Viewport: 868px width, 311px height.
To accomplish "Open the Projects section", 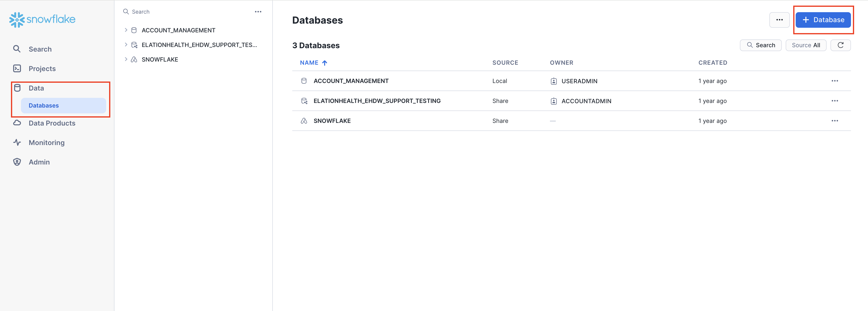I will point(42,69).
